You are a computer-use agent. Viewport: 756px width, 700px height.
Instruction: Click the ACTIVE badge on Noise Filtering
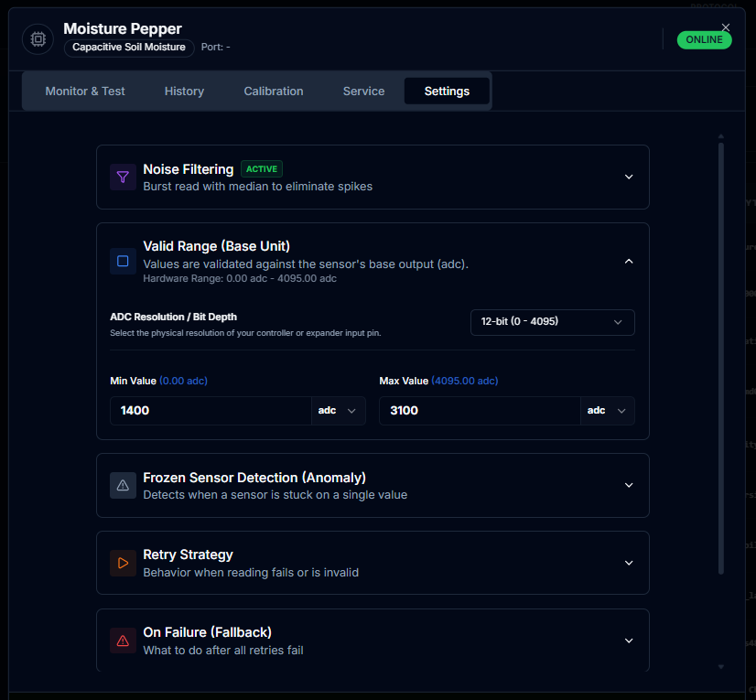(x=262, y=169)
